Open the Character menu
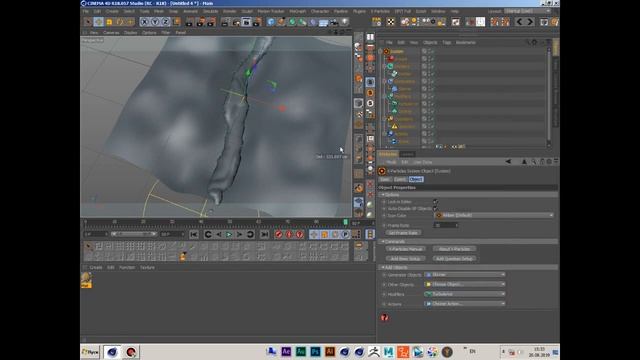The image size is (640, 360). (x=320, y=11)
